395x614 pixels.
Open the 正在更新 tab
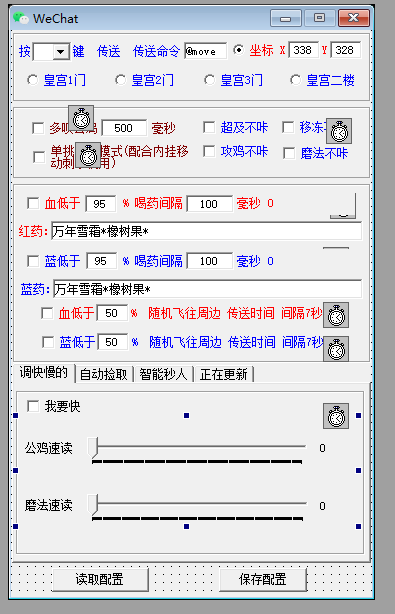224,374
